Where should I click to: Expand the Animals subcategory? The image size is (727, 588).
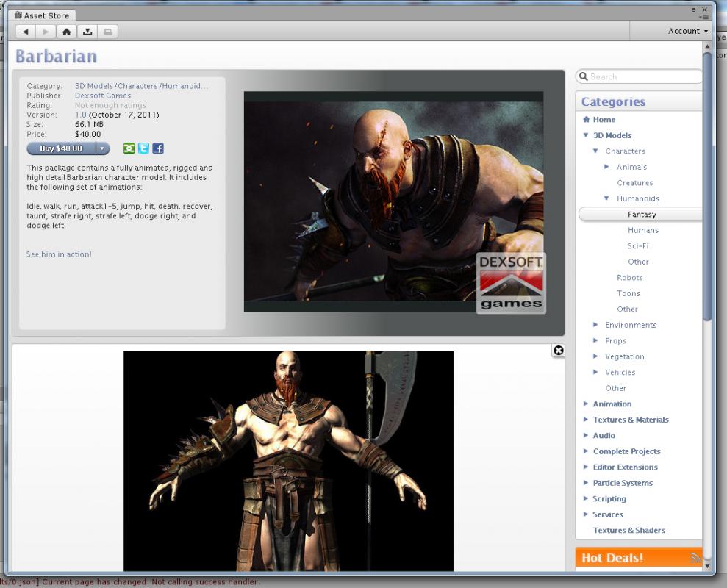click(606, 167)
